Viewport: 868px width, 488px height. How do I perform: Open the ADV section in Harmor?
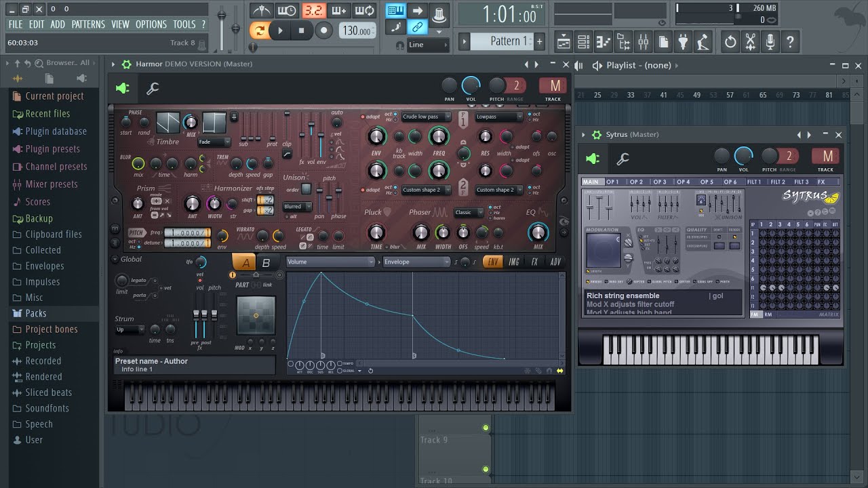click(555, 262)
